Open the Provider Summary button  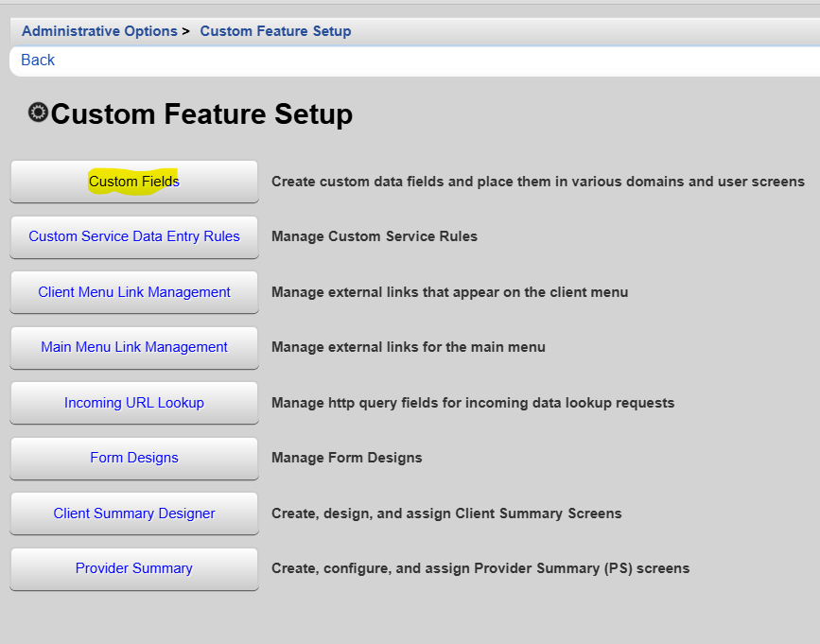pyautogui.click(x=134, y=568)
